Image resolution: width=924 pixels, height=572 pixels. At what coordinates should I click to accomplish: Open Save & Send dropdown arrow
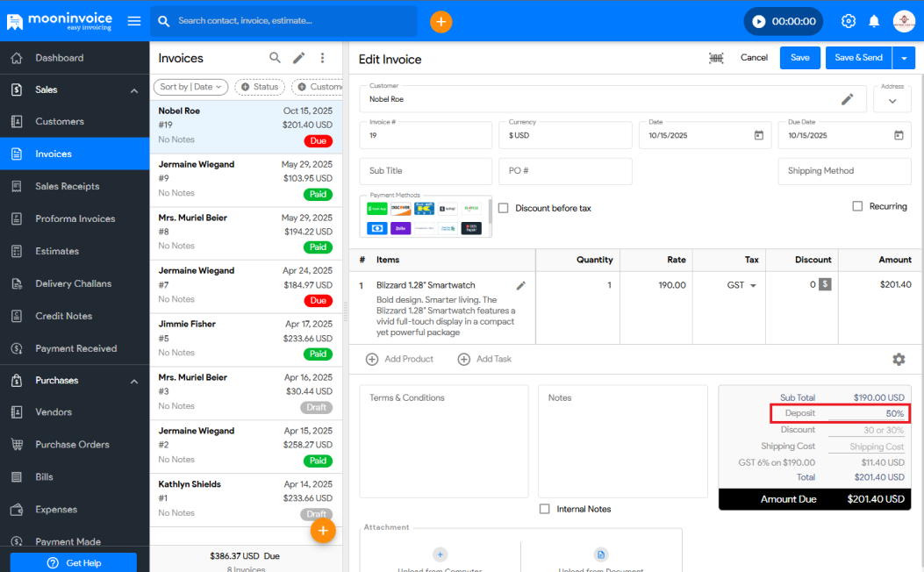[904, 58]
